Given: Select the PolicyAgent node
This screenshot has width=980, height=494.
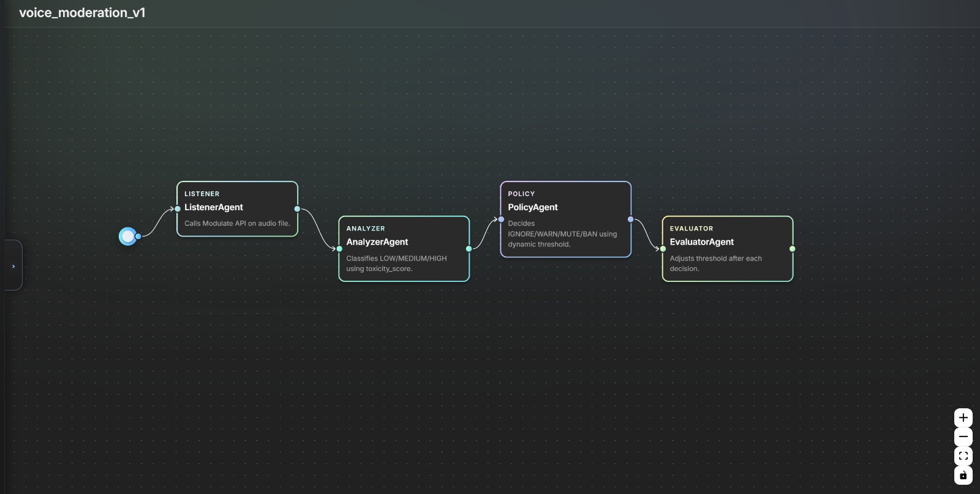Looking at the screenshot, I should pyautogui.click(x=565, y=219).
